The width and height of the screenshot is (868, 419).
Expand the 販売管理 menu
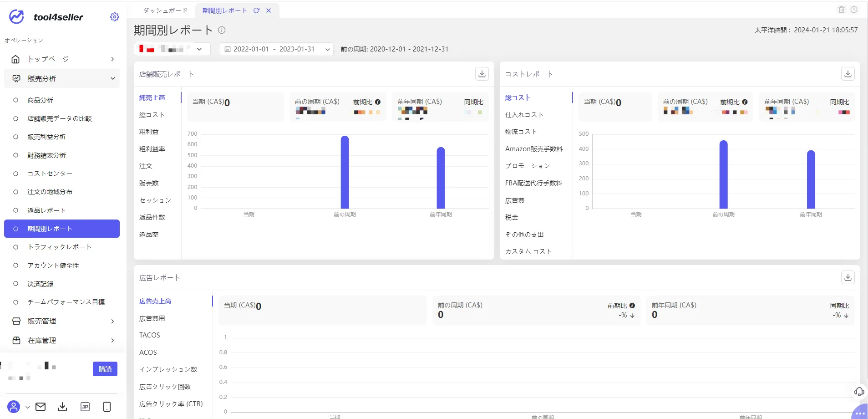tap(112, 321)
